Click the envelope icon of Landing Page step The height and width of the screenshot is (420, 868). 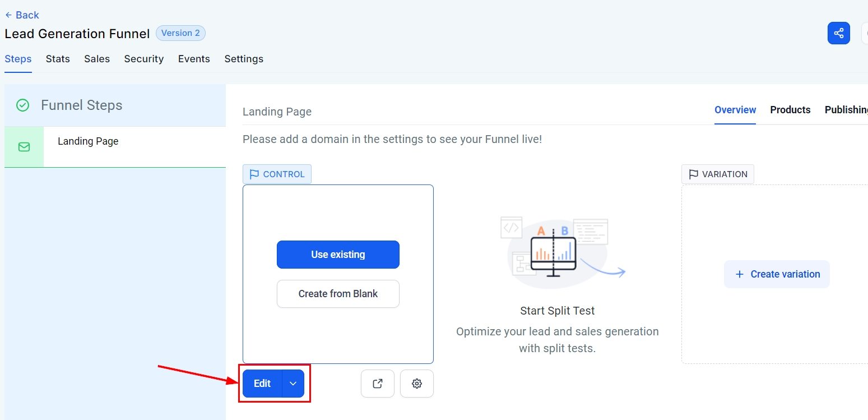[24, 147]
